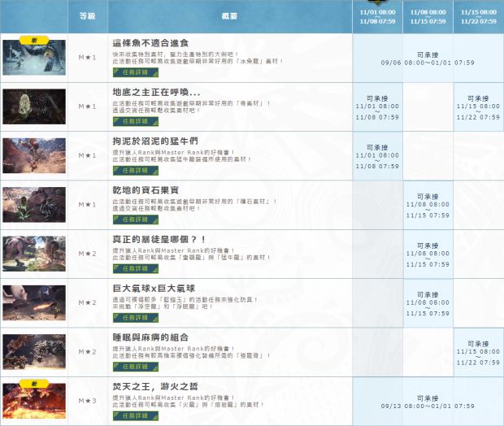Screen dimensions: 504x426
Task: Click the 新 badge on 這條魚不適合進食
Action: [34, 40]
